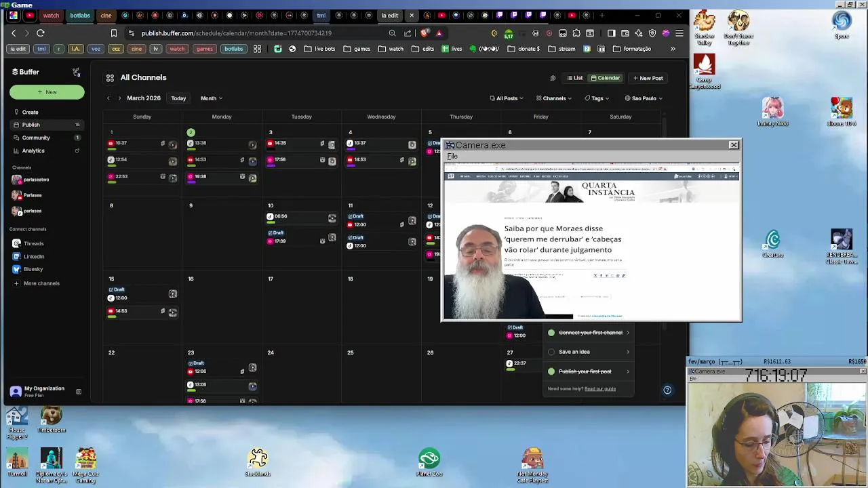This screenshot has width=868, height=488.
Task: Expand Connect your first channel checklist item
Action: pyautogui.click(x=589, y=333)
